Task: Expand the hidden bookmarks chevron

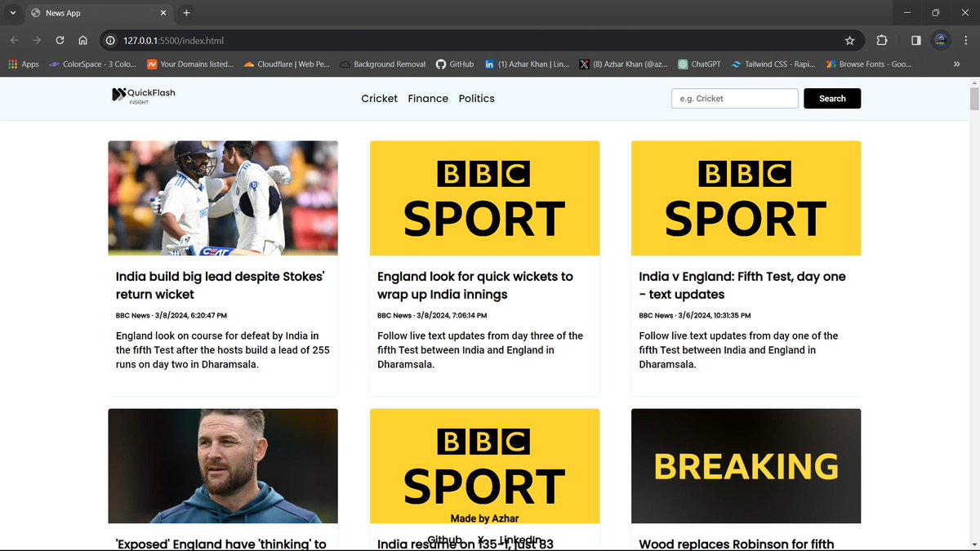Action: coord(957,64)
